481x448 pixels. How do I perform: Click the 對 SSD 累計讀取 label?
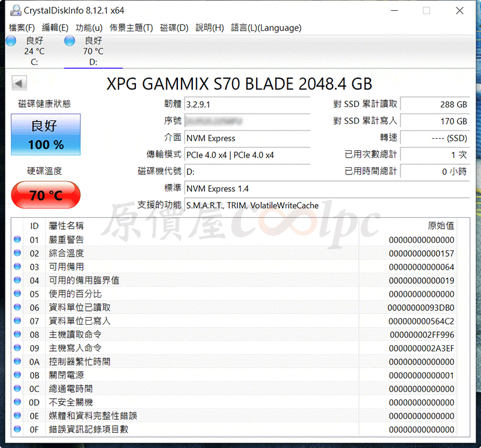tap(365, 104)
